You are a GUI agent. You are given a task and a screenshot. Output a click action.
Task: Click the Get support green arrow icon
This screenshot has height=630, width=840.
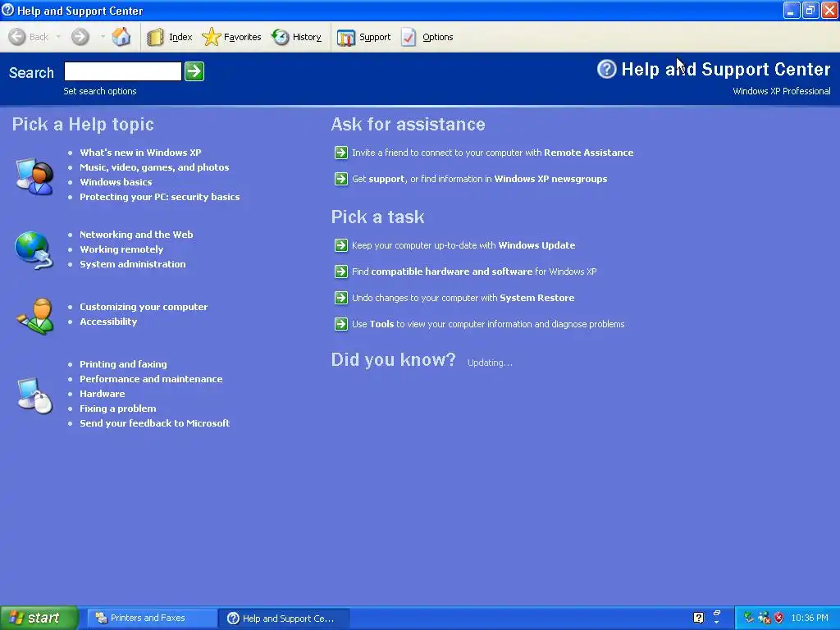click(x=340, y=179)
